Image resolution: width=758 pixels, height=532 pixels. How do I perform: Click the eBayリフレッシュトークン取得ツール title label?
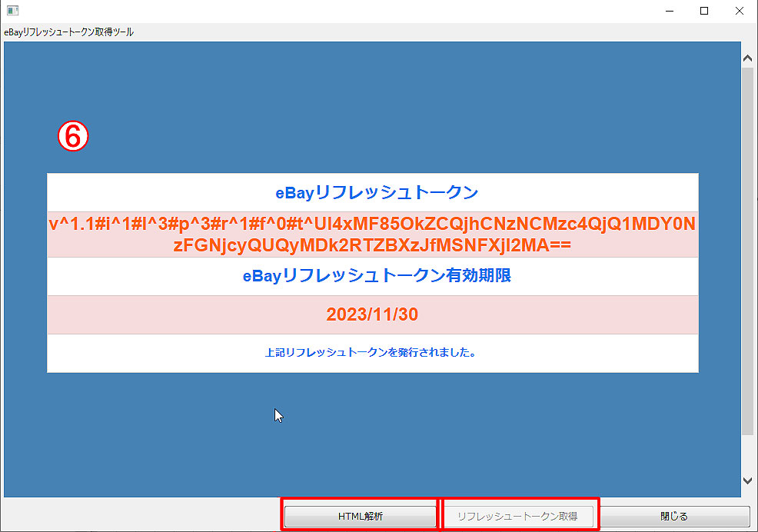68,32
